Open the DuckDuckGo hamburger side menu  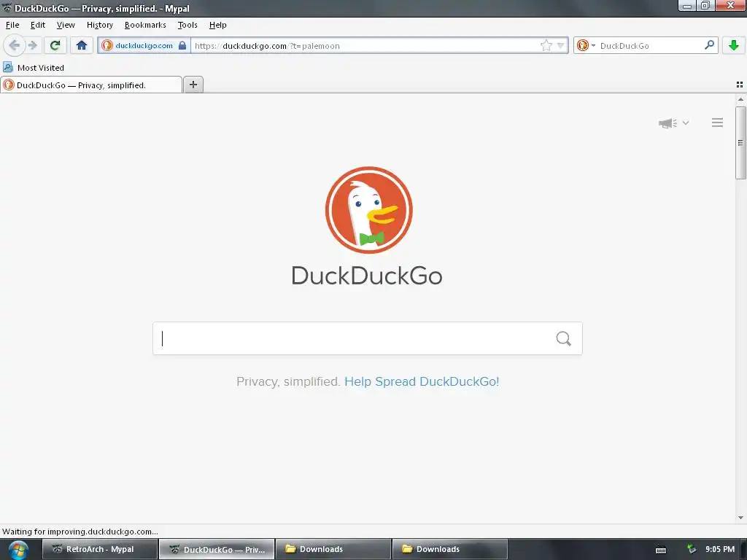[x=717, y=122]
